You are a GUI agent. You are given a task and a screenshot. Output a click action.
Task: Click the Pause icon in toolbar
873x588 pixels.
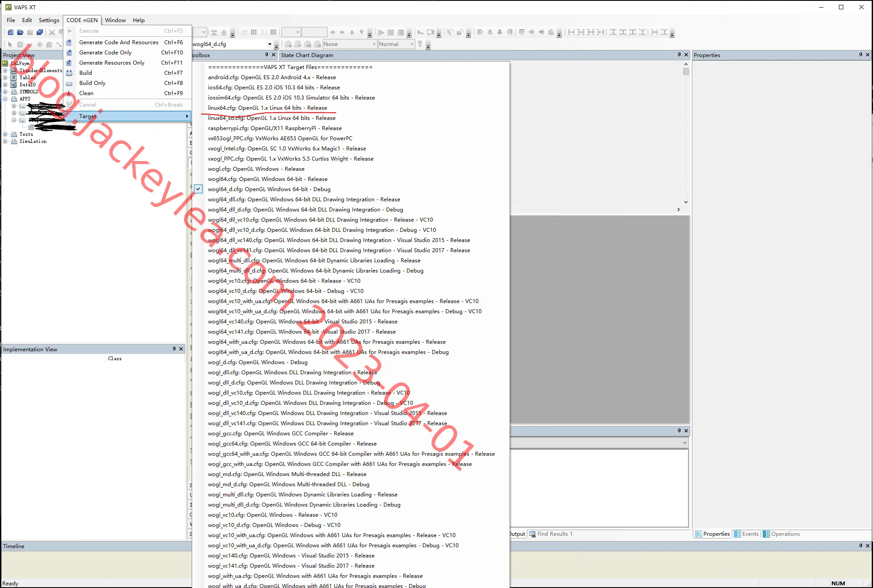pos(390,32)
